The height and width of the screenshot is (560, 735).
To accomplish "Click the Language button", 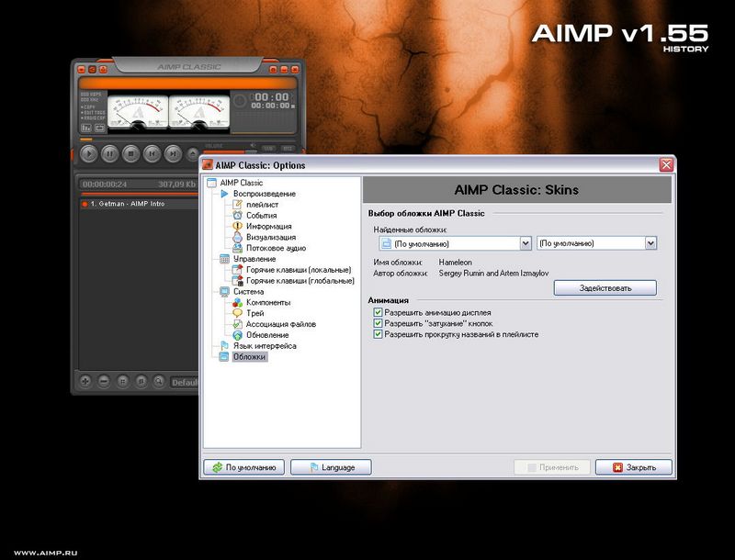I will (331, 467).
